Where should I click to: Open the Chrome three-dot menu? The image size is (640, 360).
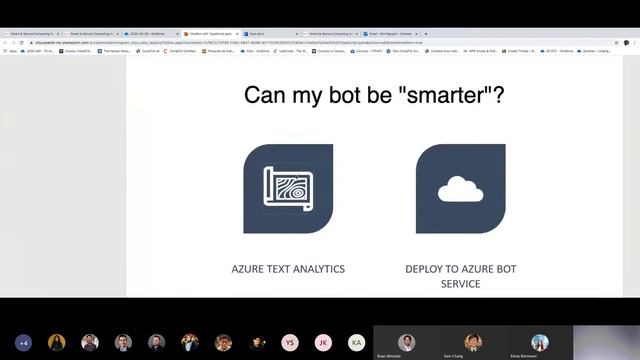635,42
